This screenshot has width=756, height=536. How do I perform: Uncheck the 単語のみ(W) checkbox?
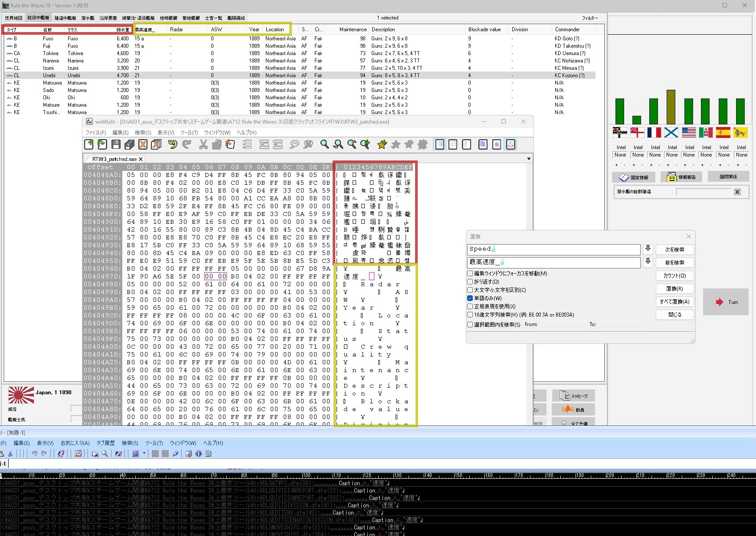470,298
